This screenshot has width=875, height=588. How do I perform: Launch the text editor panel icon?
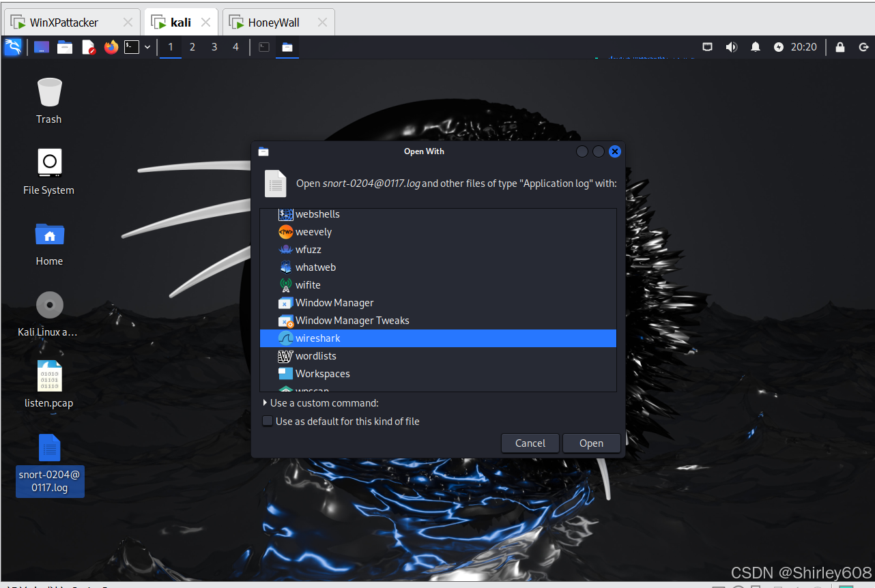click(x=88, y=47)
